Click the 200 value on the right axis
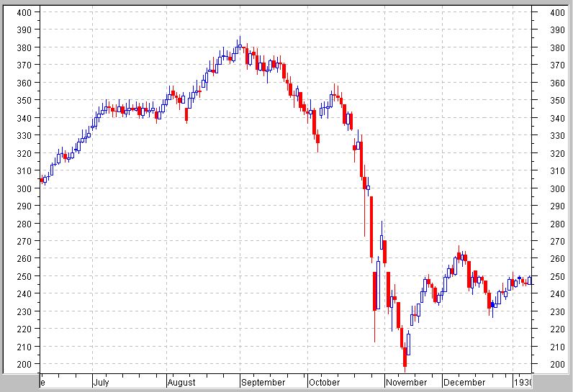The image size is (573, 392). tap(557, 364)
